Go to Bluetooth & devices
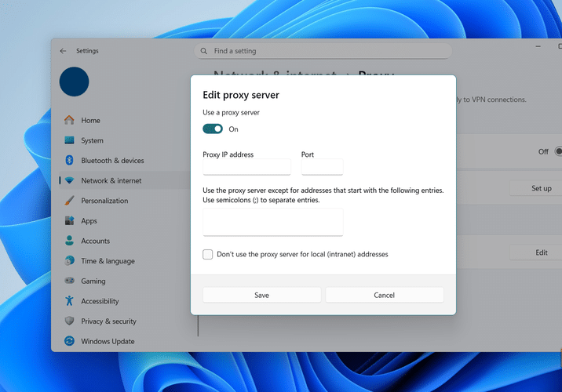Viewport: 562px width, 392px height. click(x=125, y=161)
